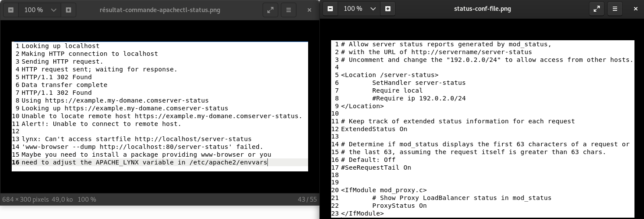Click line 'Making HTTP connection to localhost'
Viewport: 644px width, 219px height.
click(90, 54)
